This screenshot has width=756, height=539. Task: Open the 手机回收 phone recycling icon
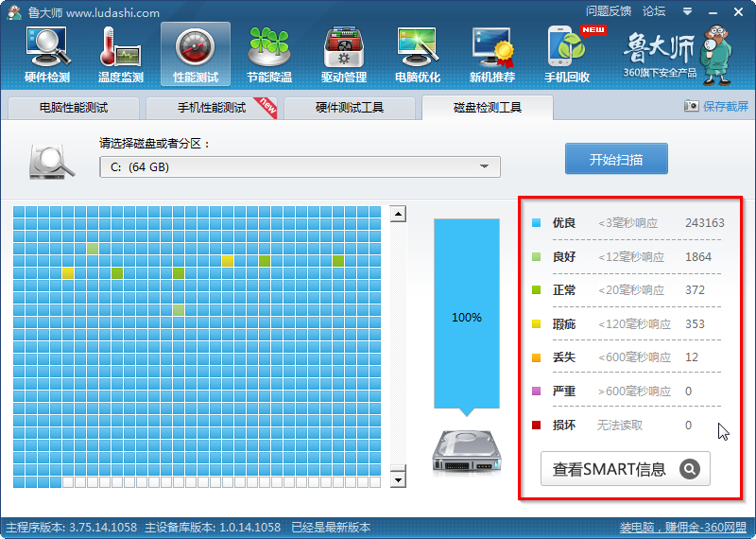[566, 53]
